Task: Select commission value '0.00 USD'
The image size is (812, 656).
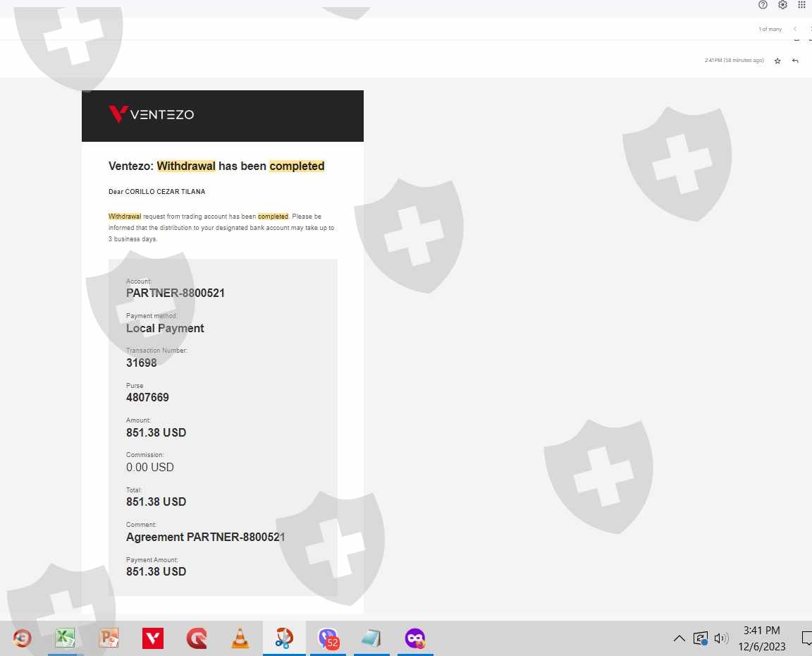Action: (x=149, y=467)
